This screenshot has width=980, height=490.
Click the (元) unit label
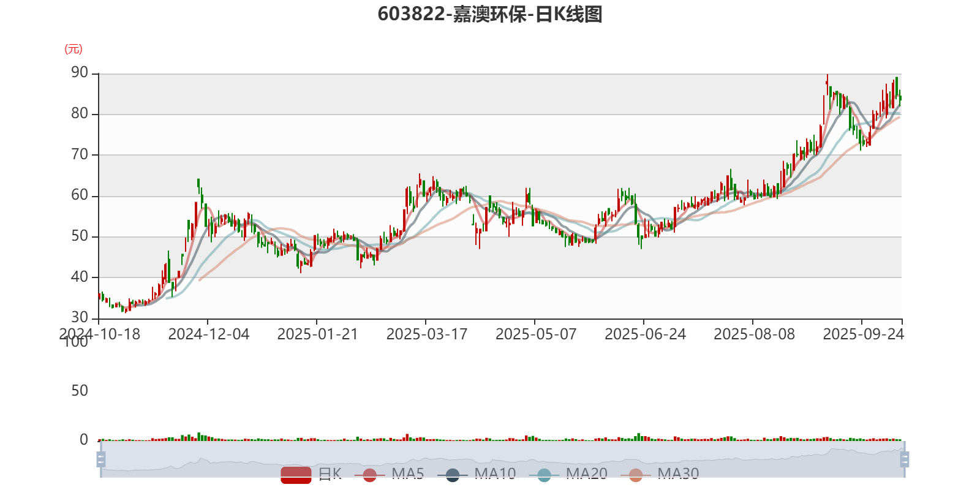73,49
